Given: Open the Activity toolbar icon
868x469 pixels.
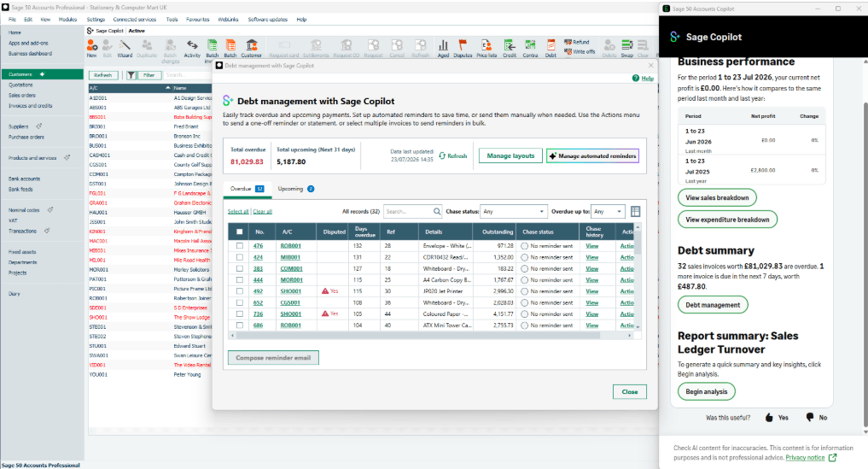Looking at the screenshot, I should (192, 48).
